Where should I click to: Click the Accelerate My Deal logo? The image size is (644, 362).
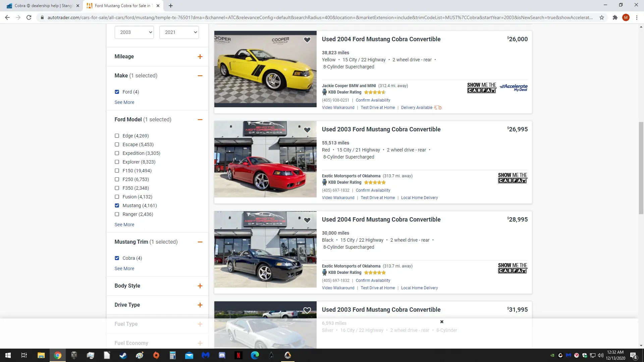(514, 87)
